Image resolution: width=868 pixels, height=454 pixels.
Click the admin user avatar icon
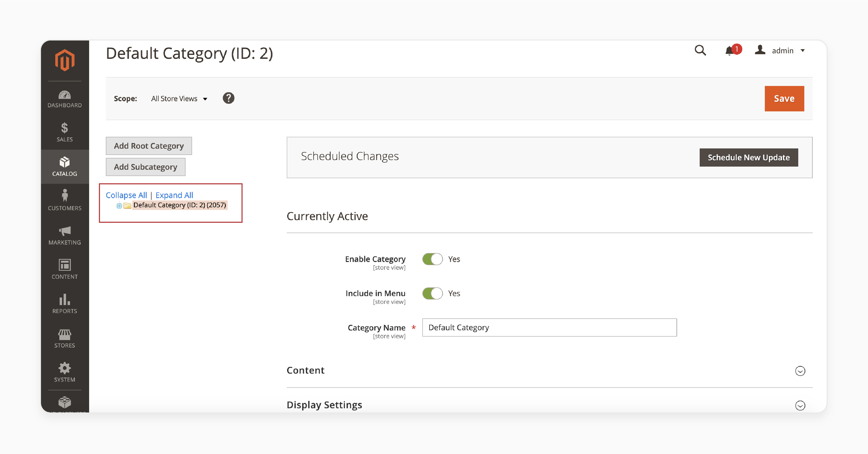coord(760,50)
